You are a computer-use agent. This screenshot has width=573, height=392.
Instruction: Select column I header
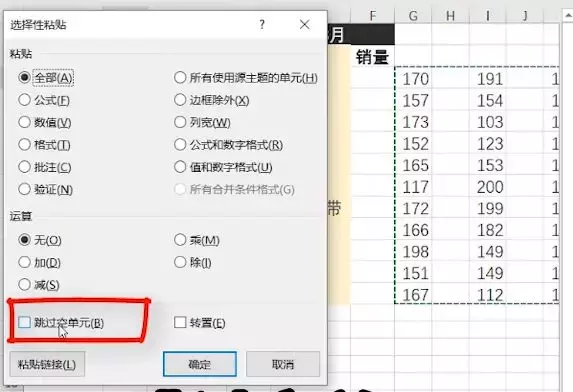[x=487, y=16]
